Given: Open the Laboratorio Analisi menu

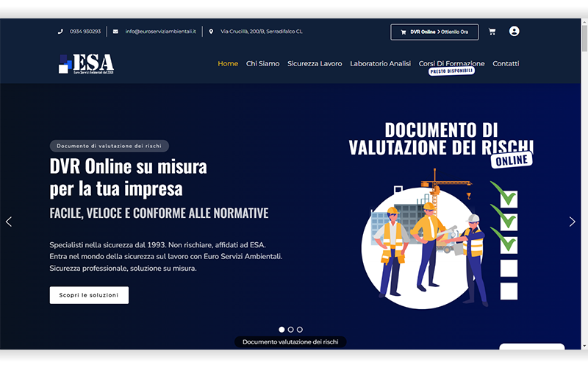Looking at the screenshot, I should [380, 64].
